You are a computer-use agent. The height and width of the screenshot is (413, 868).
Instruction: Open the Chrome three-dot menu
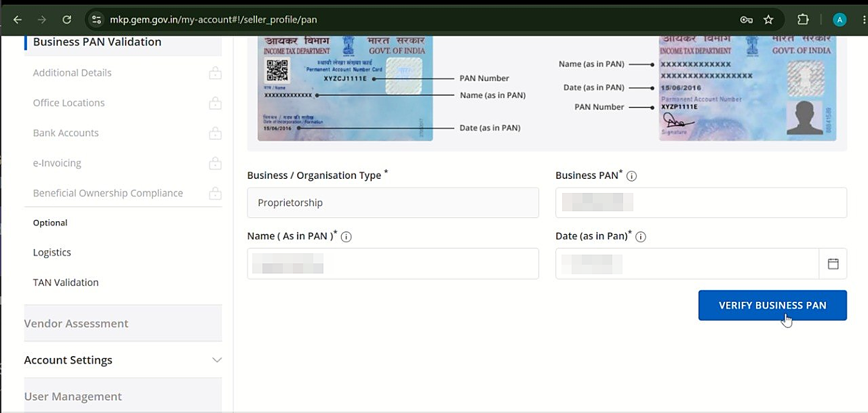[864, 20]
